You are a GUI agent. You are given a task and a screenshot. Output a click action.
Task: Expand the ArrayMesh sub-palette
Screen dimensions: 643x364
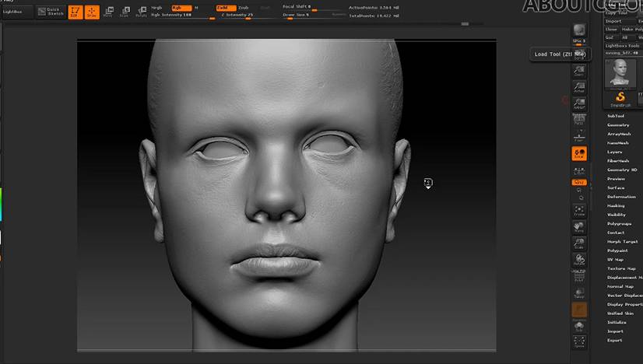[619, 134]
